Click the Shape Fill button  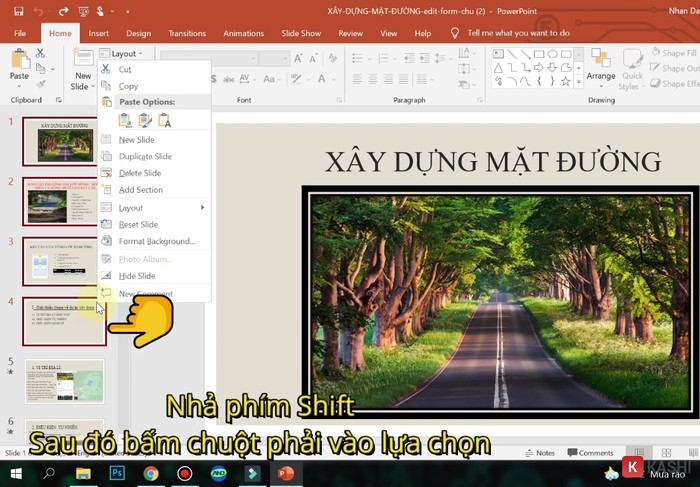(675, 53)
